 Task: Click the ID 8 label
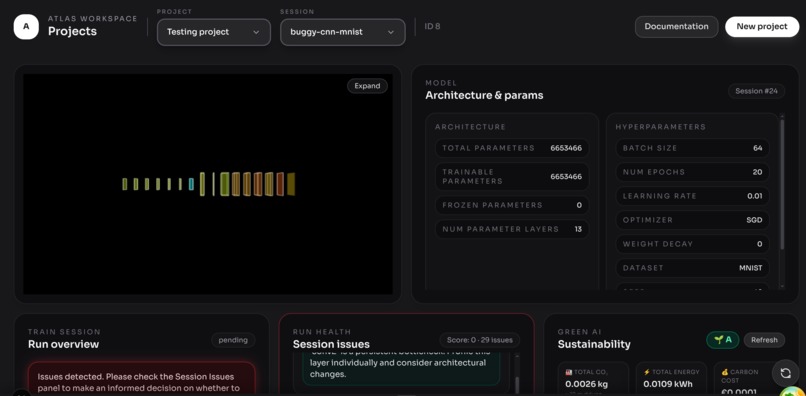pyautogui.click(x=432, y=27)
